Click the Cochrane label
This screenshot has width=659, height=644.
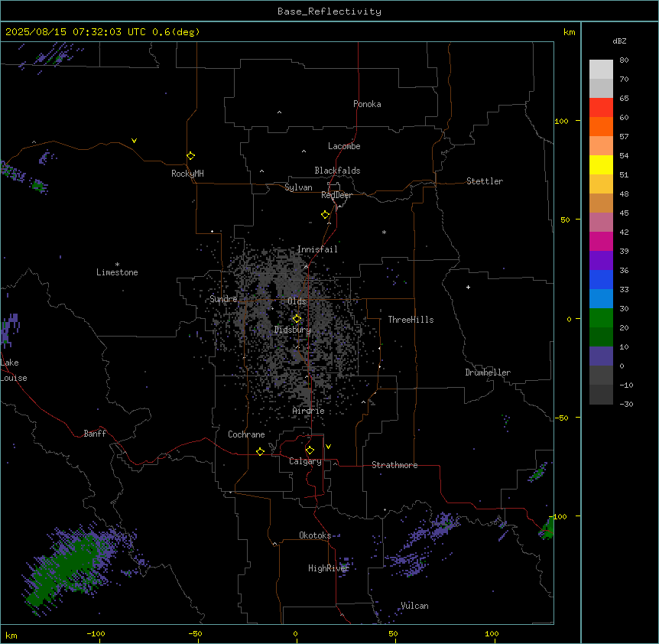tap(246, 434)
